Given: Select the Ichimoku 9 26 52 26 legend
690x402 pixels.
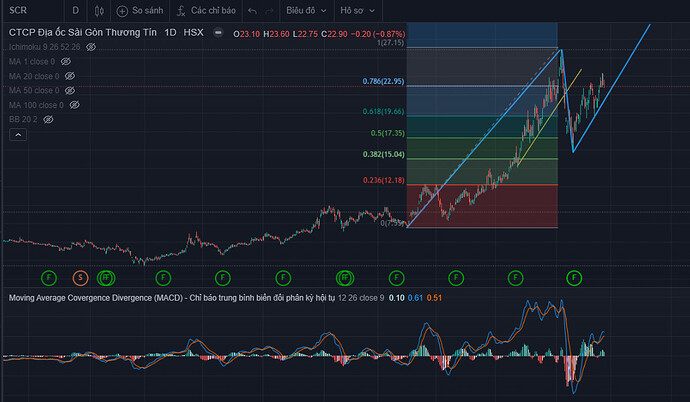Looking at the screenshot, I should click(44, 47).
